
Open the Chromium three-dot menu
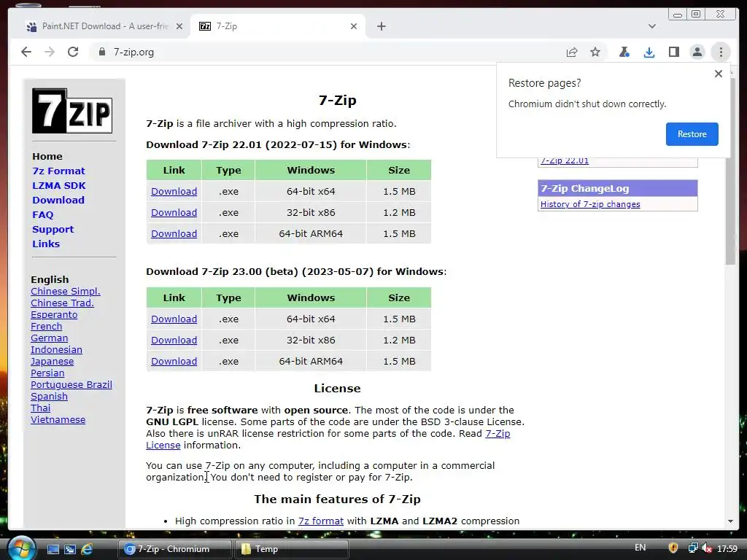click(x=721, y=52)
